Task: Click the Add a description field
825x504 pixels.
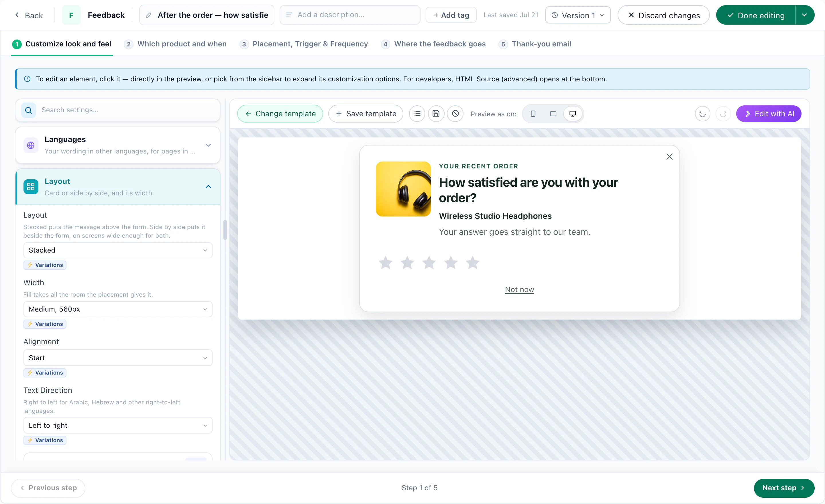Action: click(x=350, y=15)
